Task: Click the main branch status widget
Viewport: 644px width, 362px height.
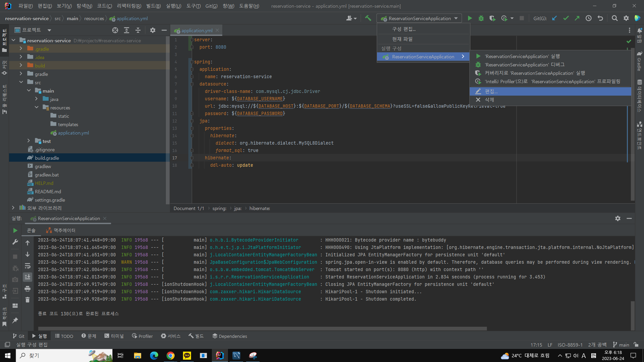Action: click(621, 345)
